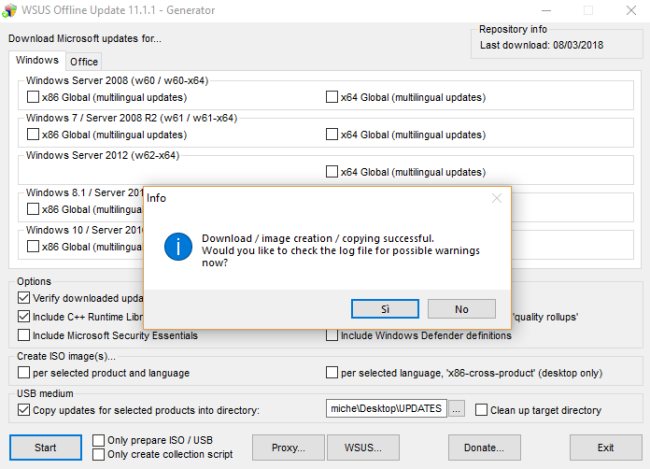Check x86 Global under Windows Server 2008

[33, 97]
